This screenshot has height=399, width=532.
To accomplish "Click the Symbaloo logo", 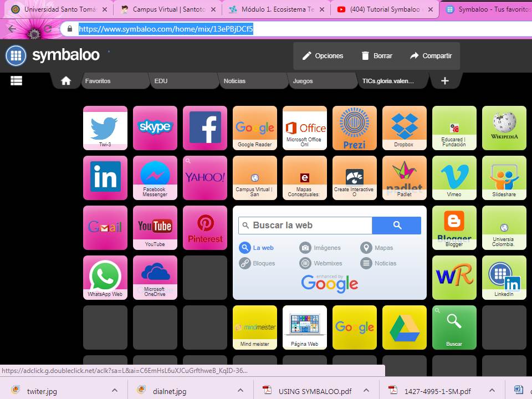I will [x=53, y=55].
